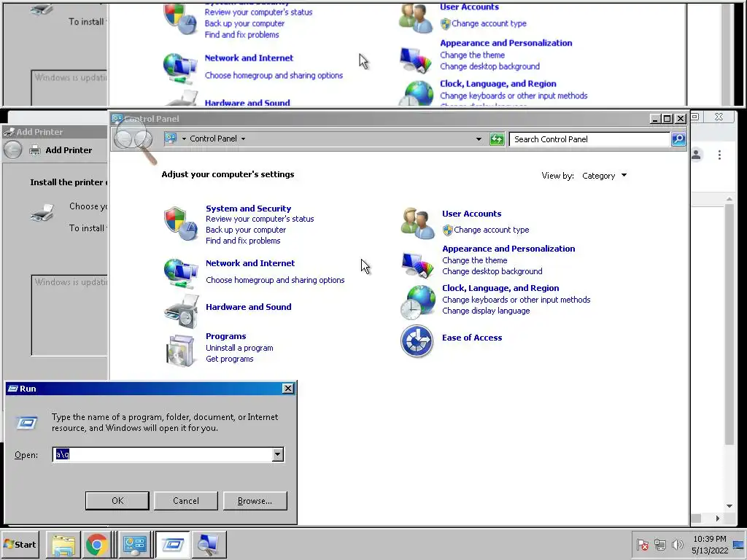
Task: Open System and Security category icon
Action: (181, 223)
